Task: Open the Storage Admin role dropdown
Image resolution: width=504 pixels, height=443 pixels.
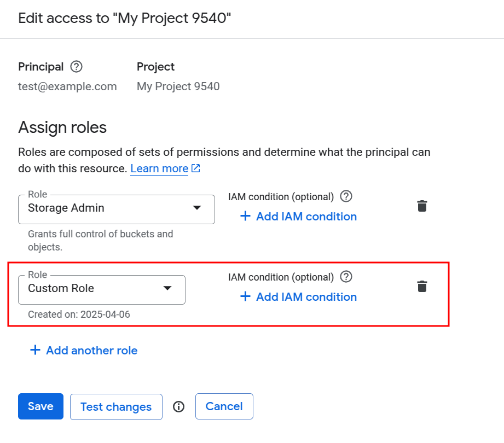Action: click(x=197, y=209)
